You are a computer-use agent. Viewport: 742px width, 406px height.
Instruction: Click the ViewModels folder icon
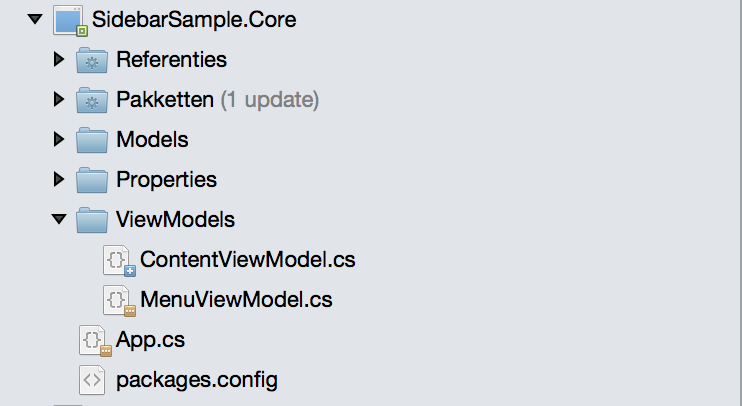point(92,220)
